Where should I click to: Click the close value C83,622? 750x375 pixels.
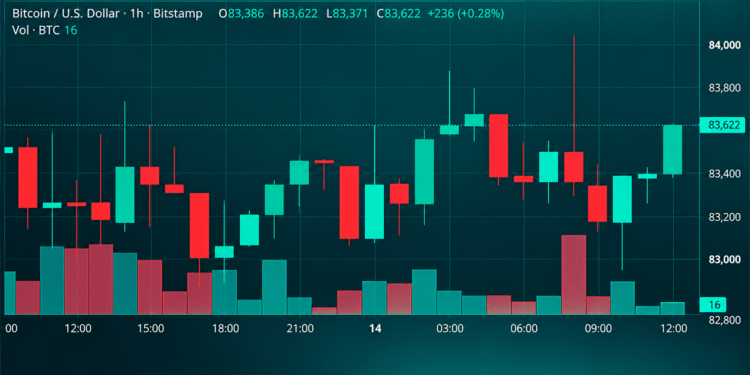click(x=399, y=13)
